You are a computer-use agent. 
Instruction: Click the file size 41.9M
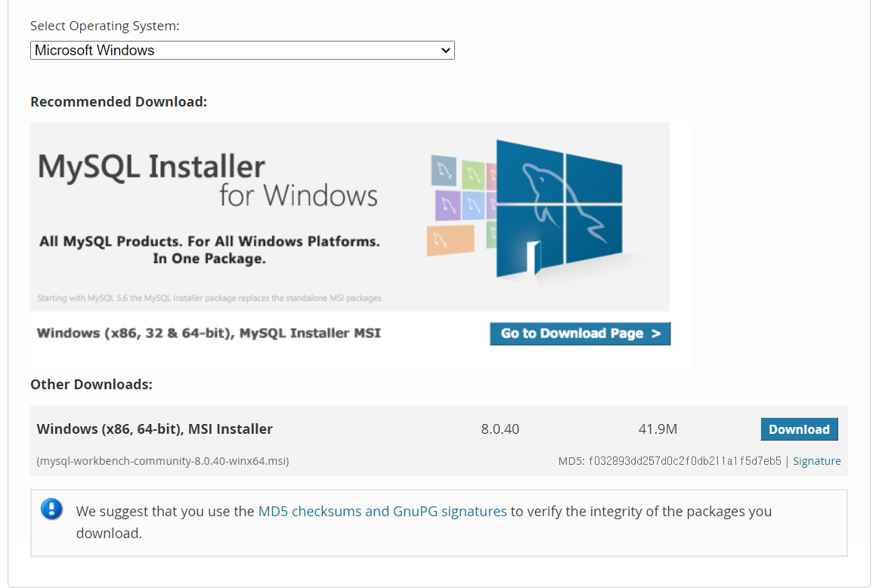658,429
